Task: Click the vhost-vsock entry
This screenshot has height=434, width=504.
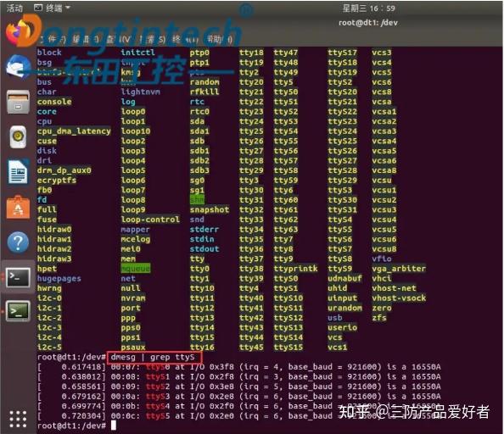Action: coord(399,298)
